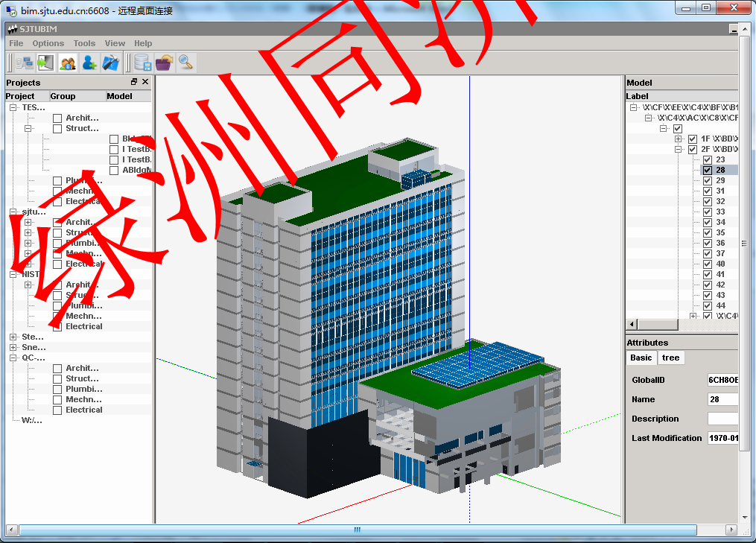Undock the Projects panel with float icon
This screenshot has height=543, width=756.
point(134,82)
